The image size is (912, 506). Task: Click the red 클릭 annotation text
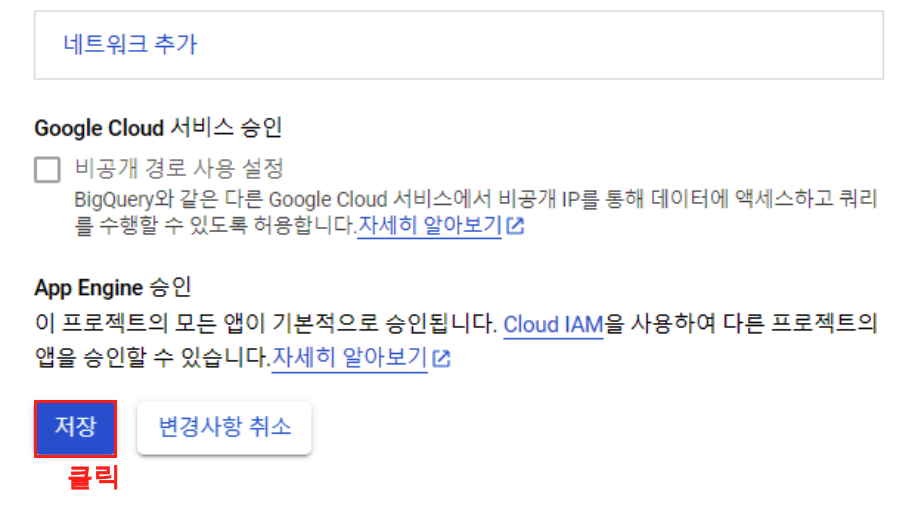[x=94, y=478]
